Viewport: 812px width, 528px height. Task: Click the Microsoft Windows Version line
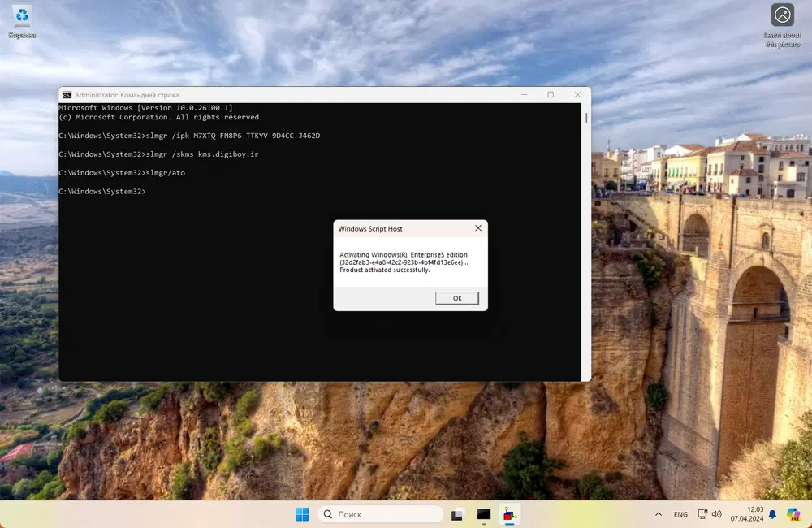coord(145,108)
